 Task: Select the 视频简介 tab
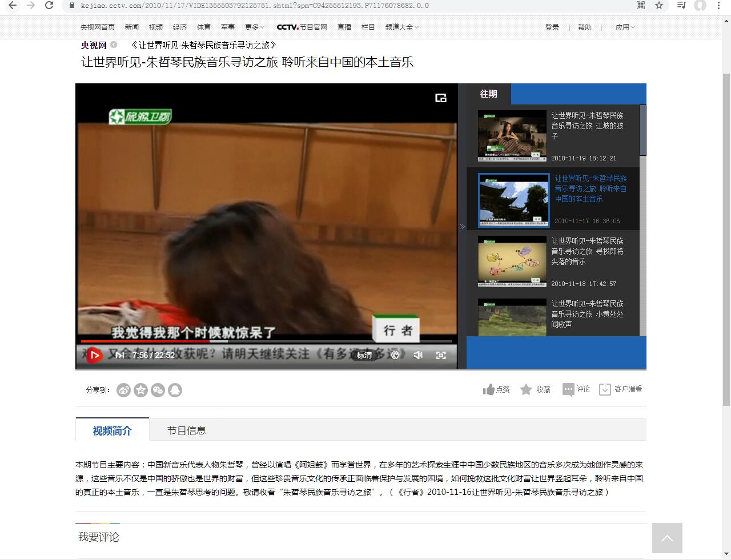tap(112, 430)
